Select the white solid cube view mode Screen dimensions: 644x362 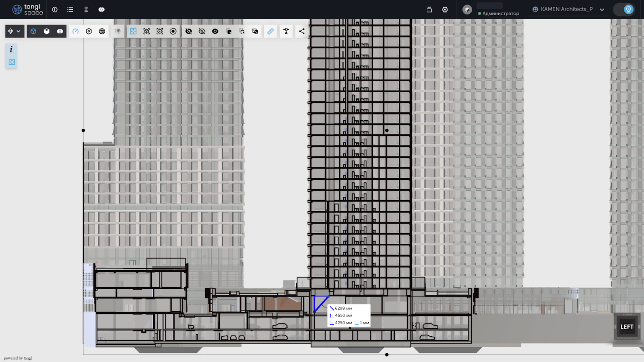point(47,31)
